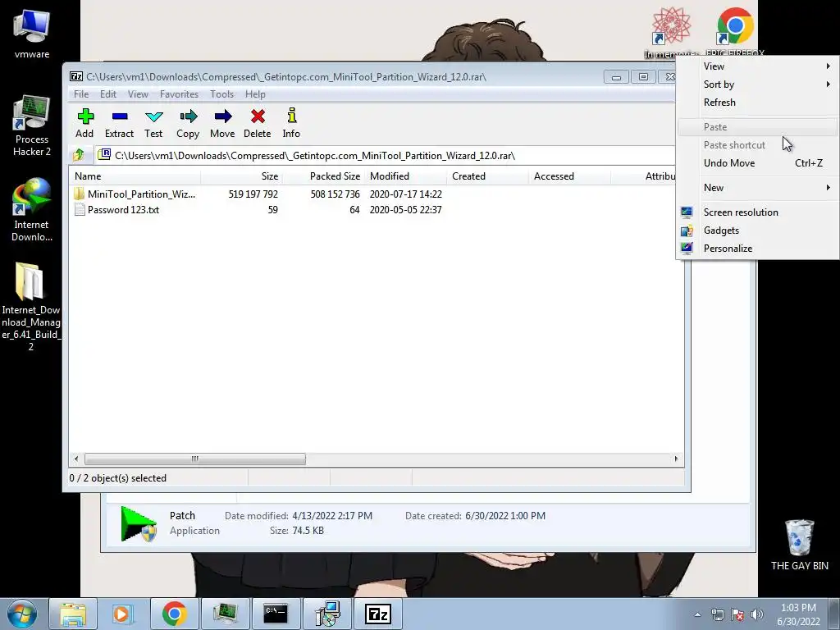This screenshot has width=840, height=630.
Task: Switch to 7-Zip taskbar button
Action: pyautogui.click(x=377, y=614)
